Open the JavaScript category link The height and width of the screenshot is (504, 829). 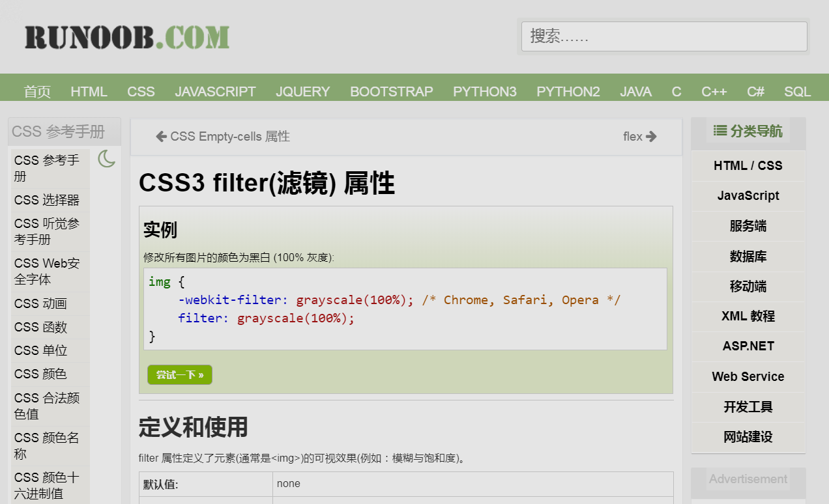click(x=748, y=195)
